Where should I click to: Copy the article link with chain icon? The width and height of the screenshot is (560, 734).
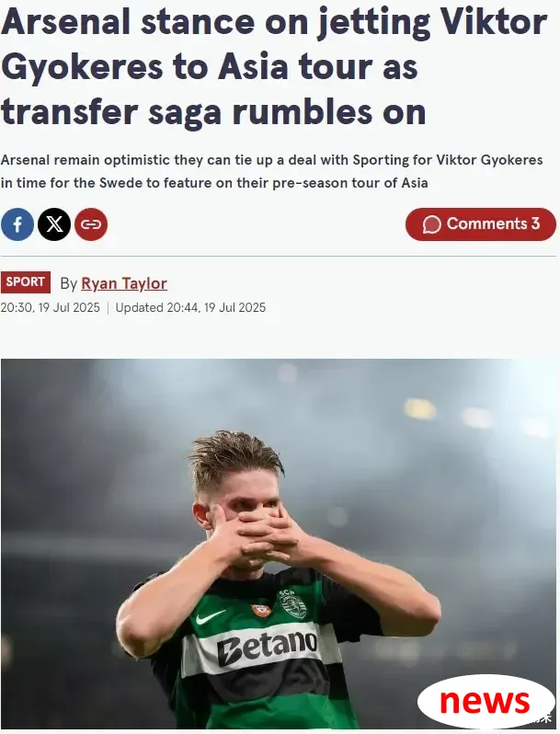click(91, 224)
